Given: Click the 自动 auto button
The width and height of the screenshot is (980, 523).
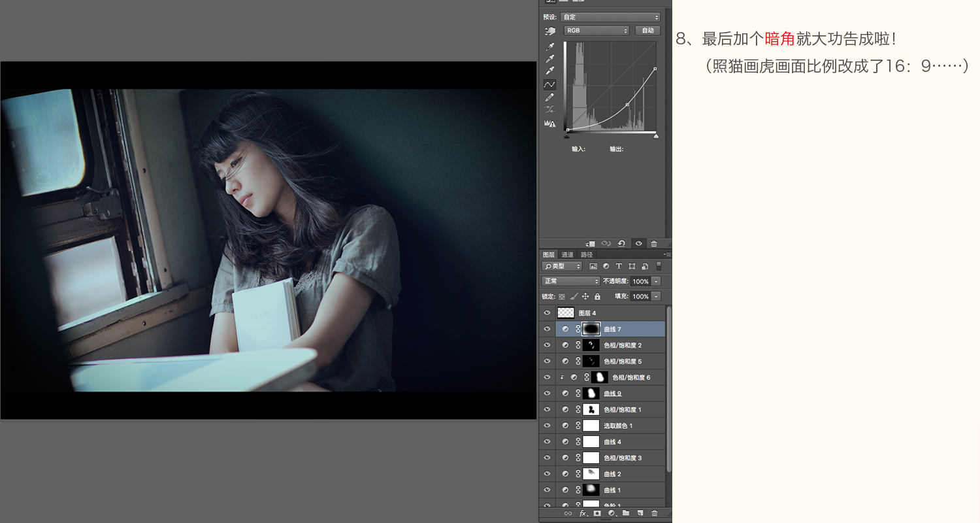Looking at the screenshot, I should coord(647,31).
